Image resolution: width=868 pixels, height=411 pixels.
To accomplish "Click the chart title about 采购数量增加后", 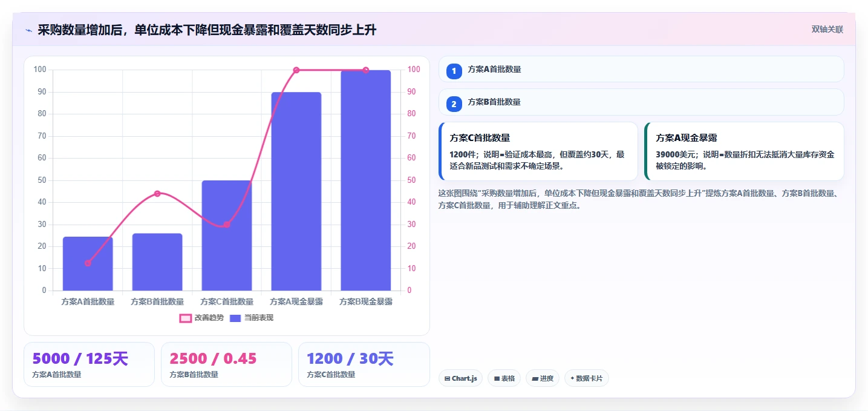I will (207, 30).
